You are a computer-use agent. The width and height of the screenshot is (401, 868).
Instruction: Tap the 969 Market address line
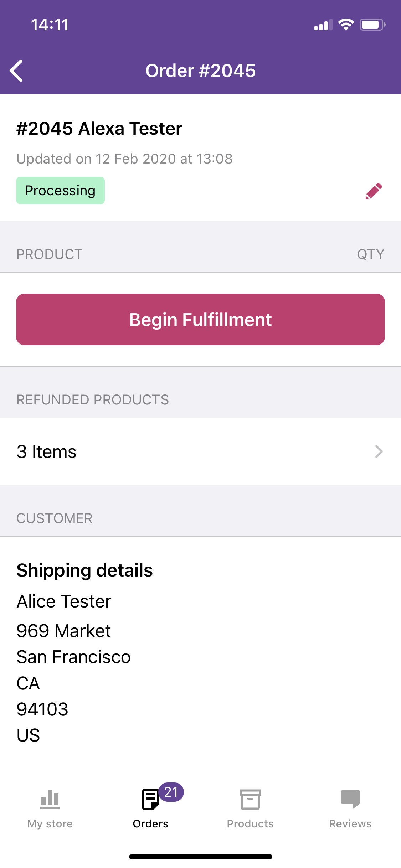64,631
